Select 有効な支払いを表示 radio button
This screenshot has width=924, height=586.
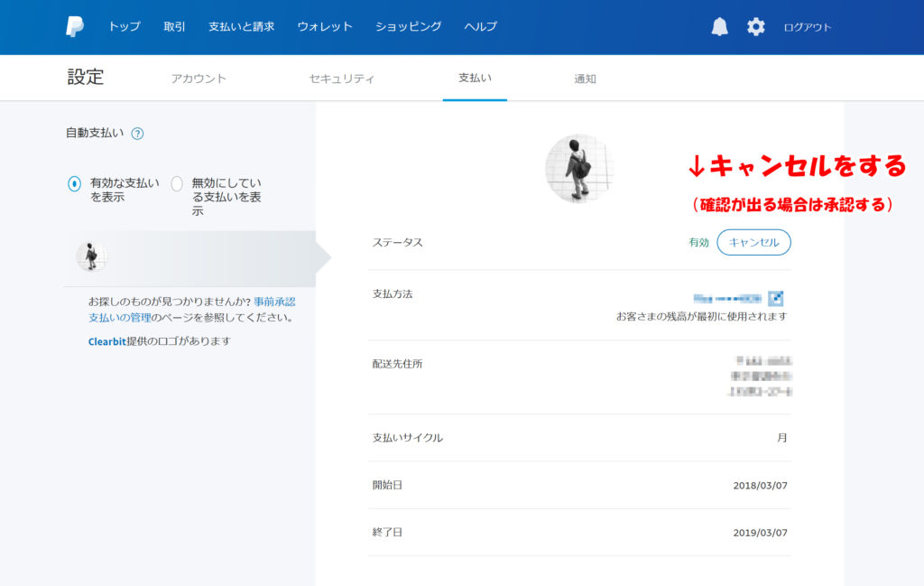pos(75,184)
